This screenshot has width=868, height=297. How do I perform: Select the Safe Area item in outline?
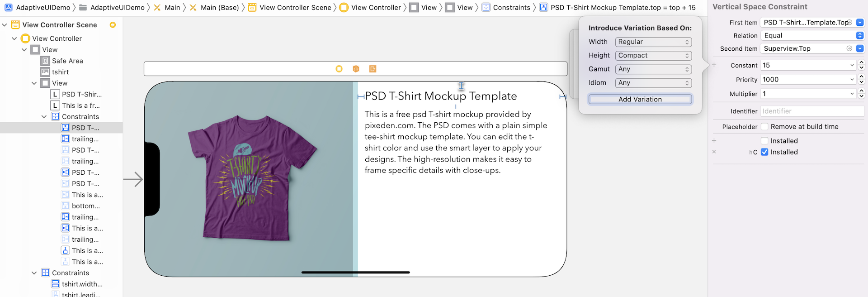[67, 61]
